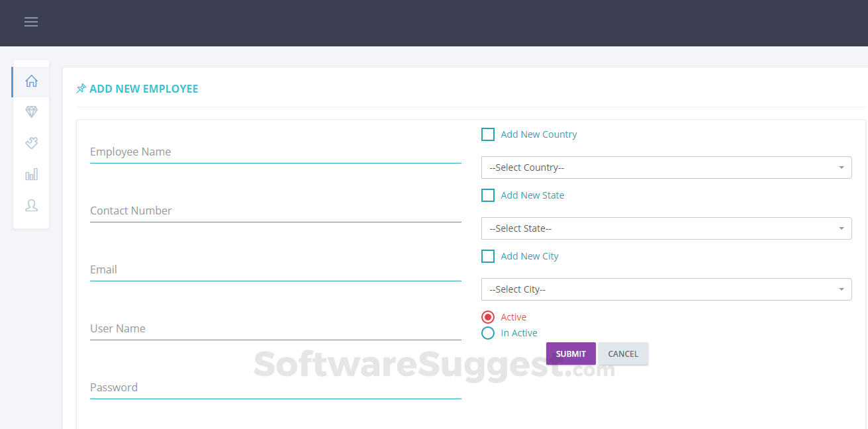The height and width of the screenshot is (429, 868).
Task: Click the pin icon beside Add New Employee
Action: pos(81,89)
